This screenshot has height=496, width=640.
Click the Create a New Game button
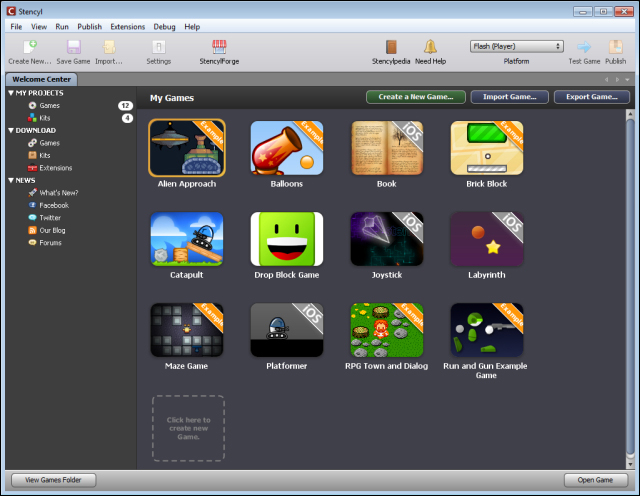[416, 97]
